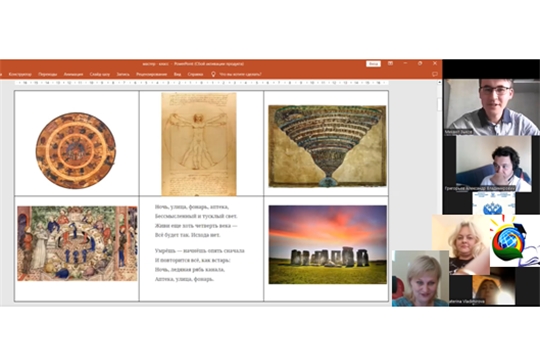
Task: Click the PowerPoint title bar text
Action: [x=193, y=64]
